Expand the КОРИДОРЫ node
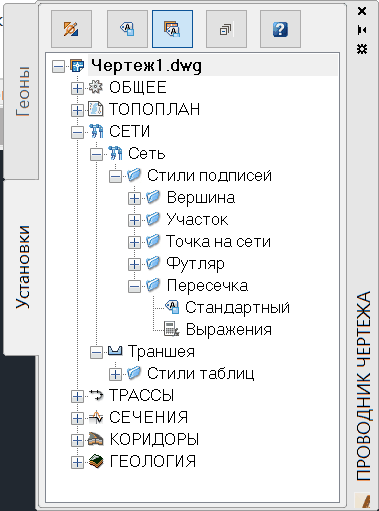 click(77, 441)
